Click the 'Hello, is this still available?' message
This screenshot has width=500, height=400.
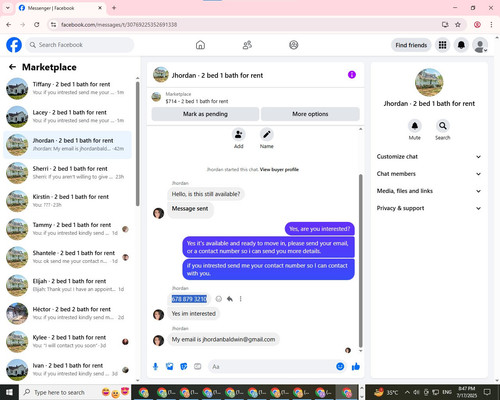point(206,194)
